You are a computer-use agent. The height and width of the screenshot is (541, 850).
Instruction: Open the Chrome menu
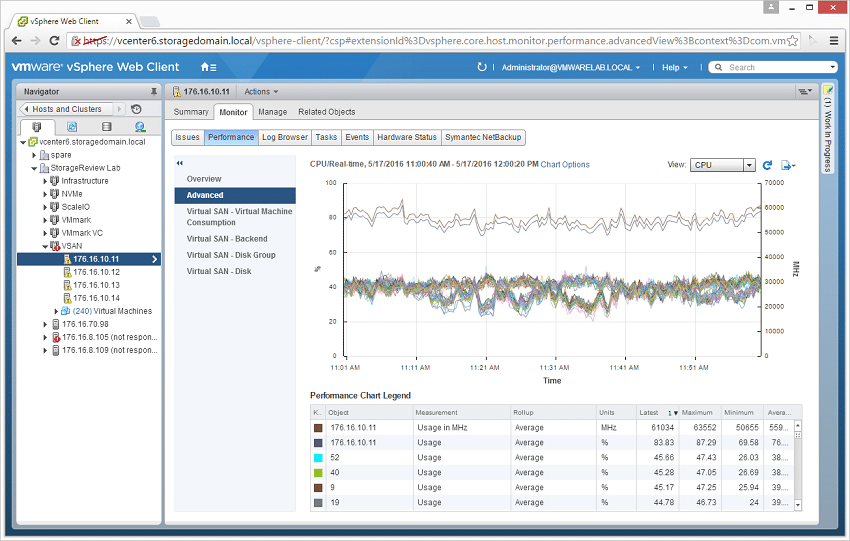click(834, 41)
